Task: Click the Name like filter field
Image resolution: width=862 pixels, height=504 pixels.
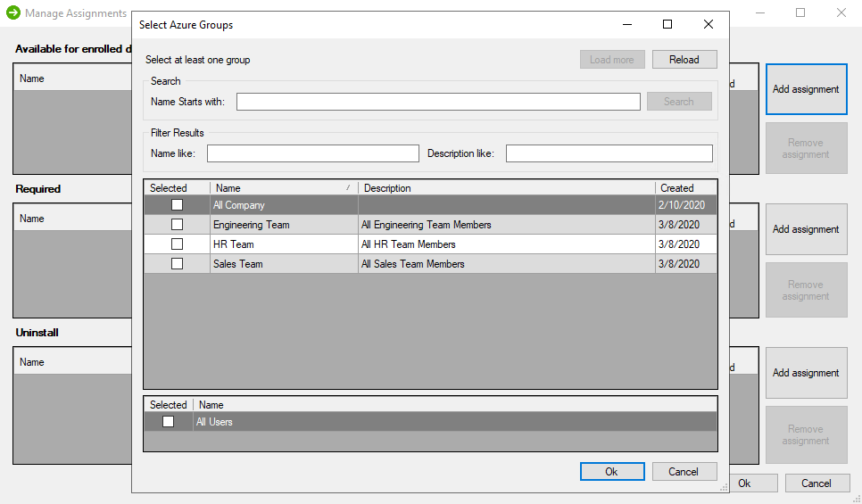Action: pyautogui.click(x=313, y=153)
